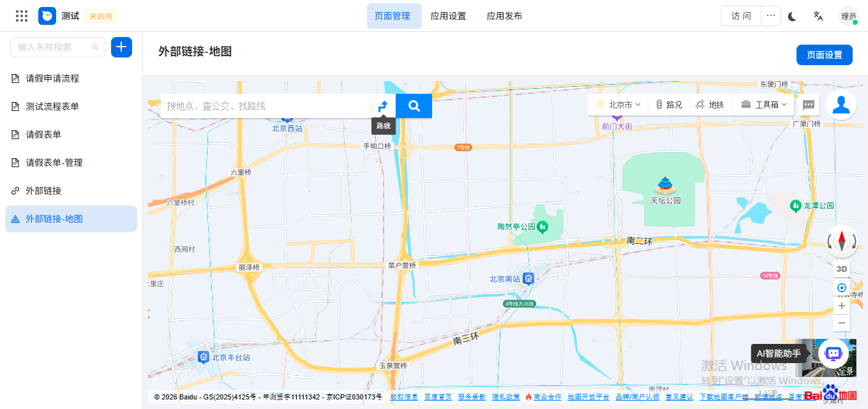
Task: Open the 意见建议 footer link
Action: [679, 397]
